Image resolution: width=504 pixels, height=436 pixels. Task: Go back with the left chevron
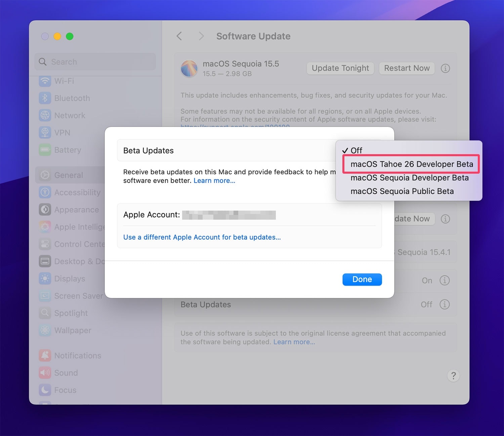(179, 36)
